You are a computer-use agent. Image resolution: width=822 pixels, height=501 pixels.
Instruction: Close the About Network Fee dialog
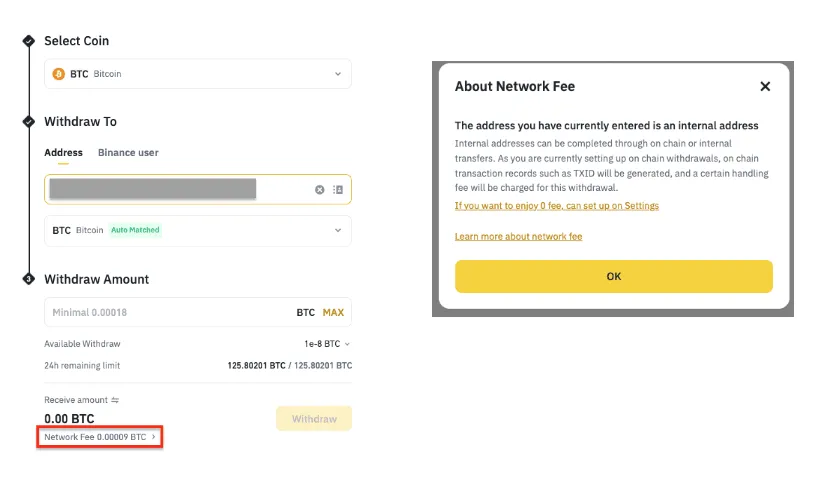coord(765,86)
